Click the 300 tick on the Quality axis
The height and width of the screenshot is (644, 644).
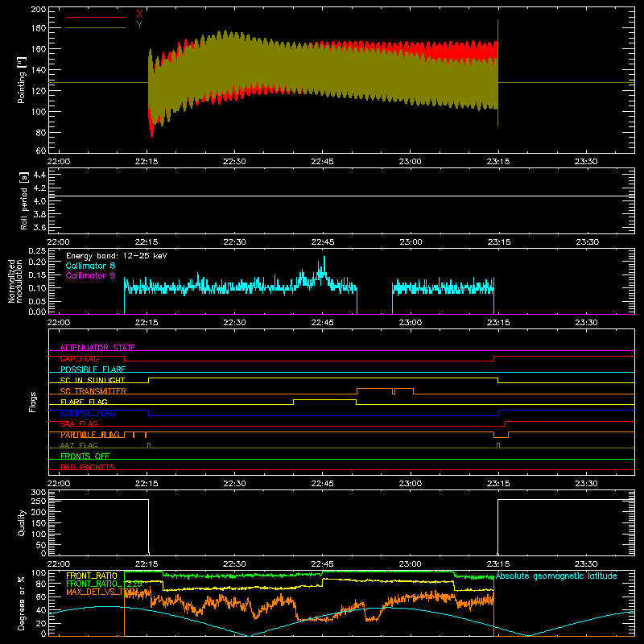tap(39, 493)
